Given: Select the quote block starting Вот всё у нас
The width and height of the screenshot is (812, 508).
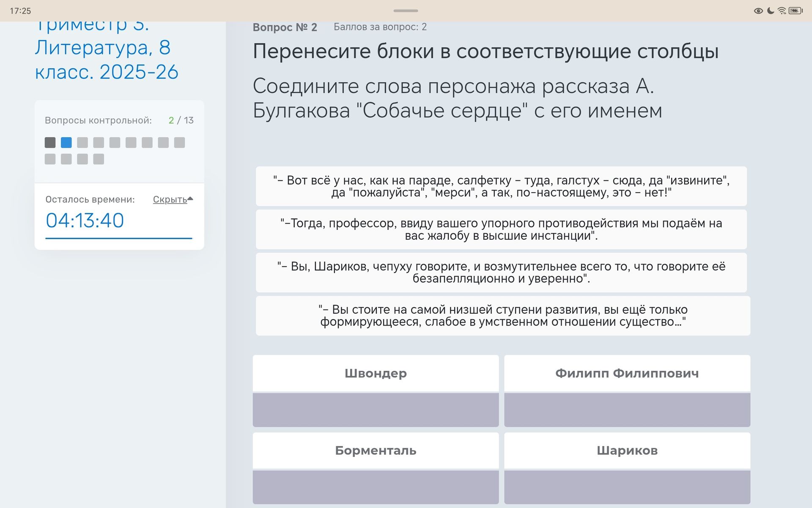Looking at the screenshot, I should [501, 186].
